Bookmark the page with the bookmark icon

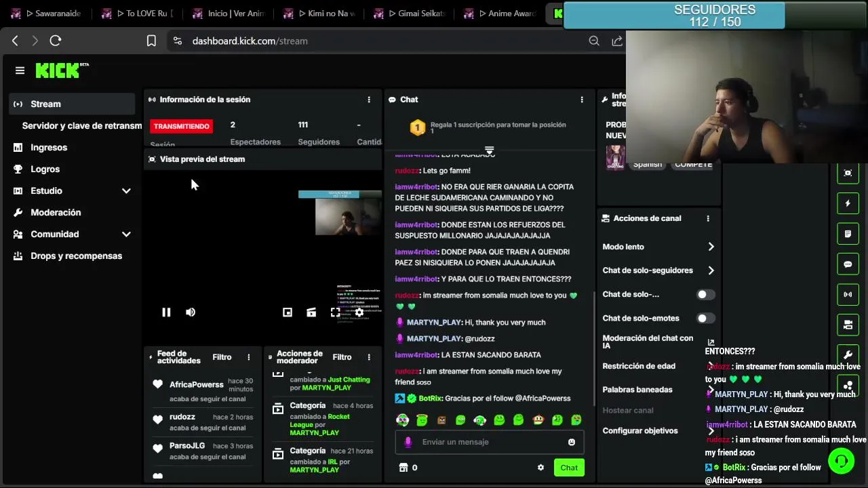(x=151, y=41)
